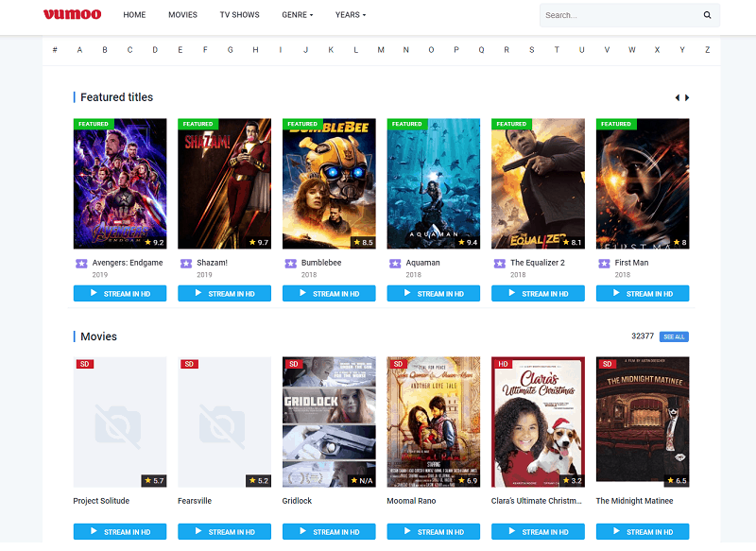
Task: Click the star icon beside Bumblebee
Action: click(291, 264)
